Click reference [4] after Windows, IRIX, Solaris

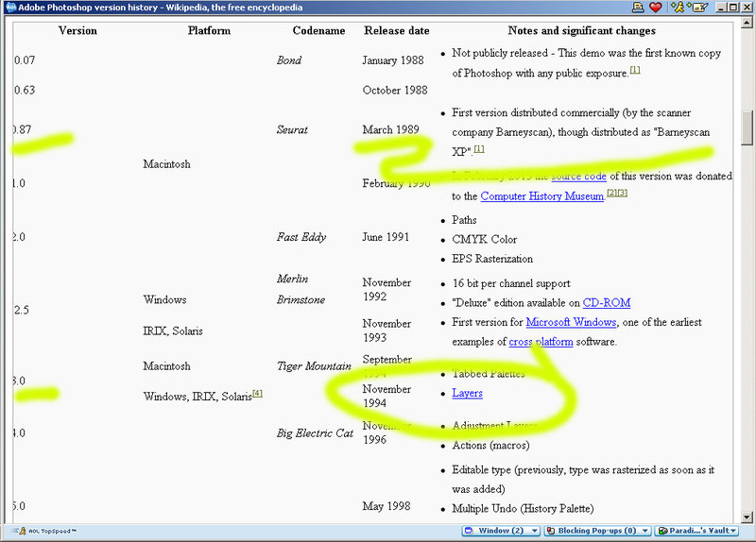[x=257, y=393]
